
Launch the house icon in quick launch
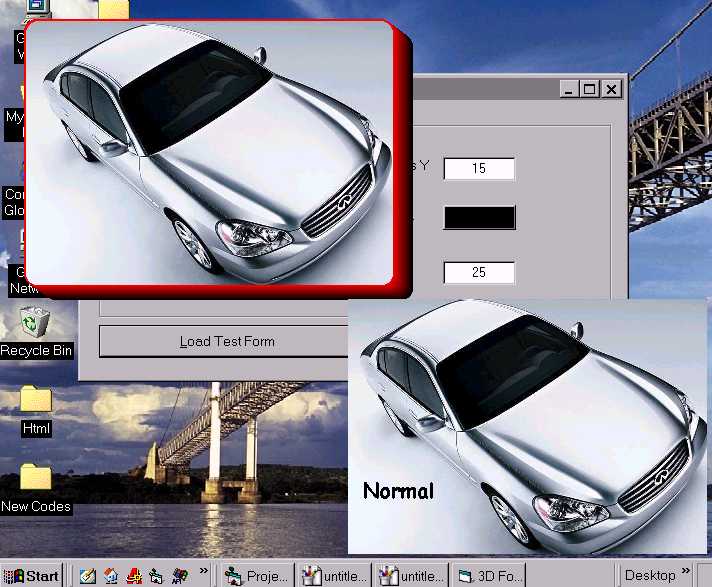pyautogui.click(x=111, y=576)
